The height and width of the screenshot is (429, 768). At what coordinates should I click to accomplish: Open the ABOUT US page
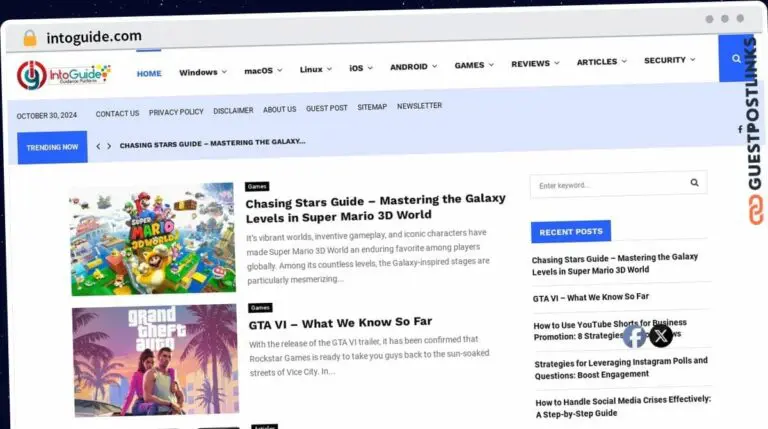point(279,109)
